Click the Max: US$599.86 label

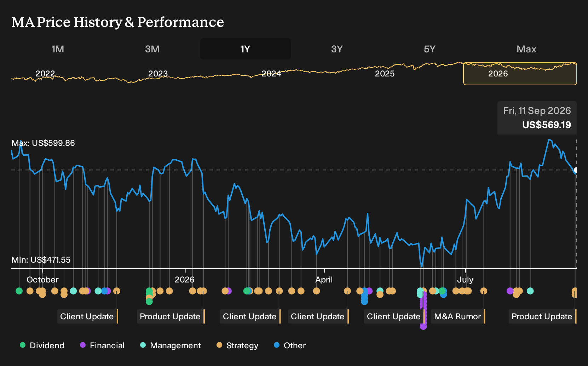tap(43, 143)
